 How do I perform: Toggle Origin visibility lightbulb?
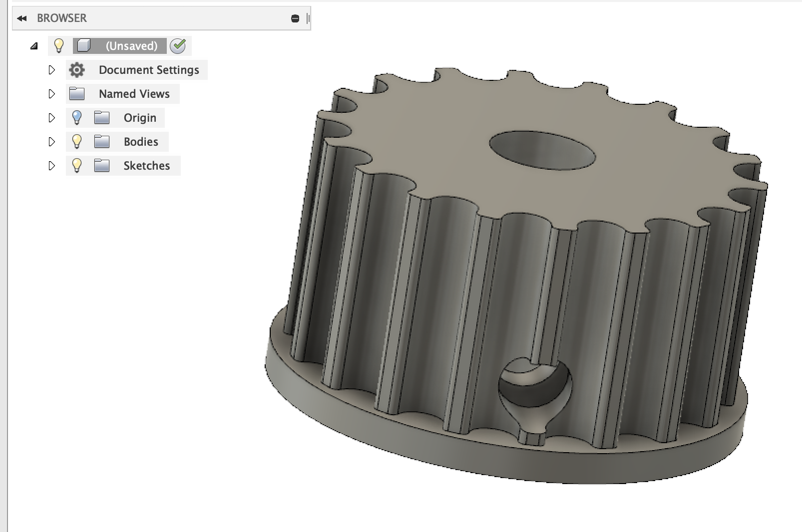point(77,117)
